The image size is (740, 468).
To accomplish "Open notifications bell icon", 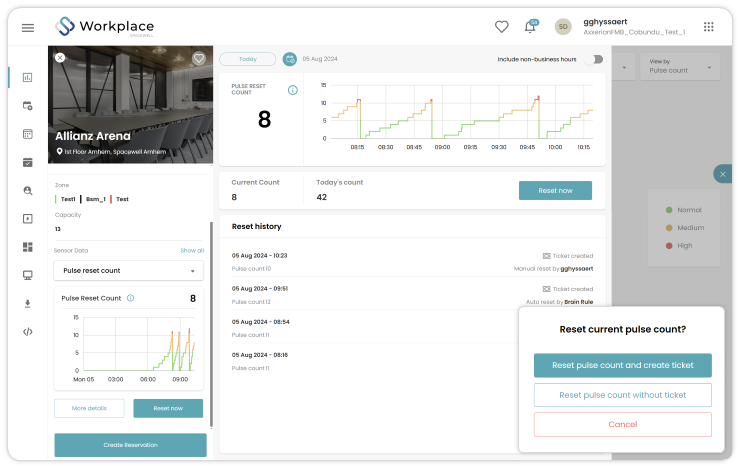I will pos(530,26).
